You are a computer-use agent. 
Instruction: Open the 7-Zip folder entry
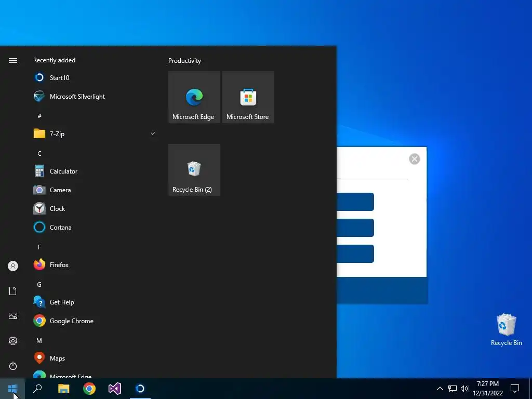coord(95,134)
